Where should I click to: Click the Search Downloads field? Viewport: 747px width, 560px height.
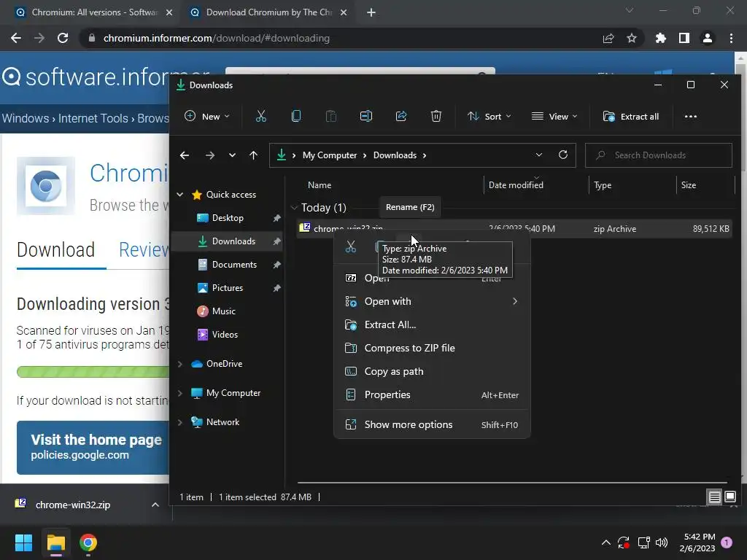659,155
